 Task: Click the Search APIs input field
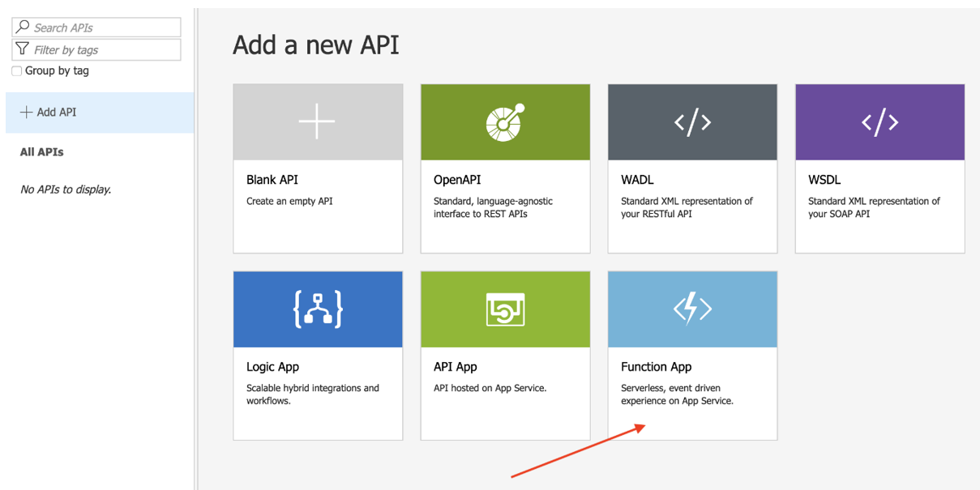(97, 27)
